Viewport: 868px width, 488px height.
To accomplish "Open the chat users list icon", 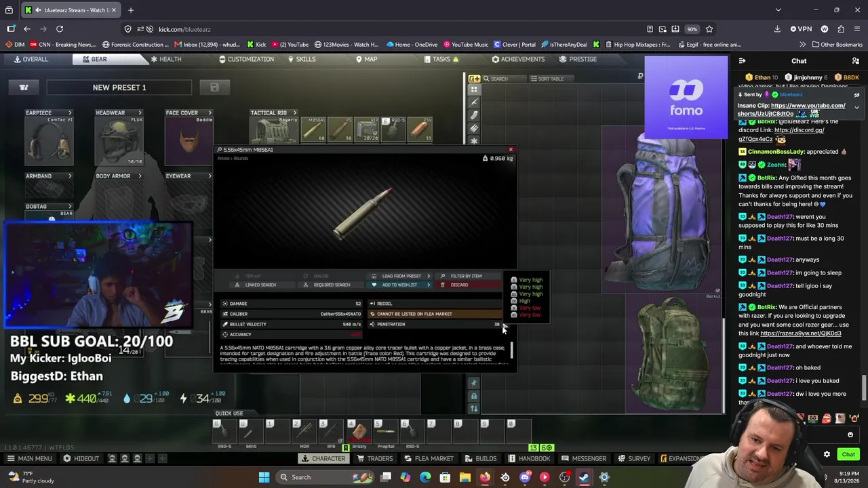I will (856, 61).
